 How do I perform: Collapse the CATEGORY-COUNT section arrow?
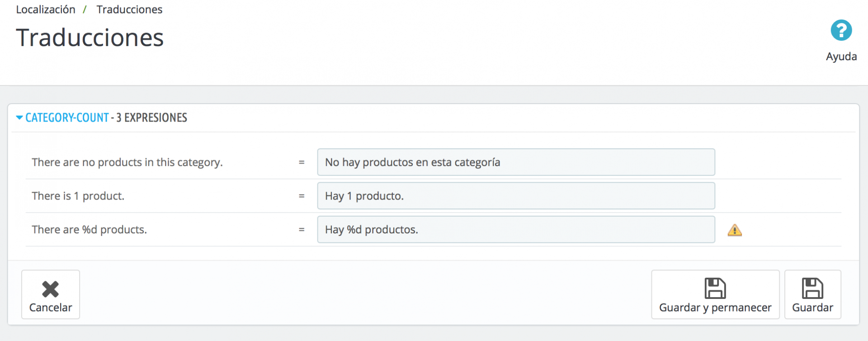(19, 118)
